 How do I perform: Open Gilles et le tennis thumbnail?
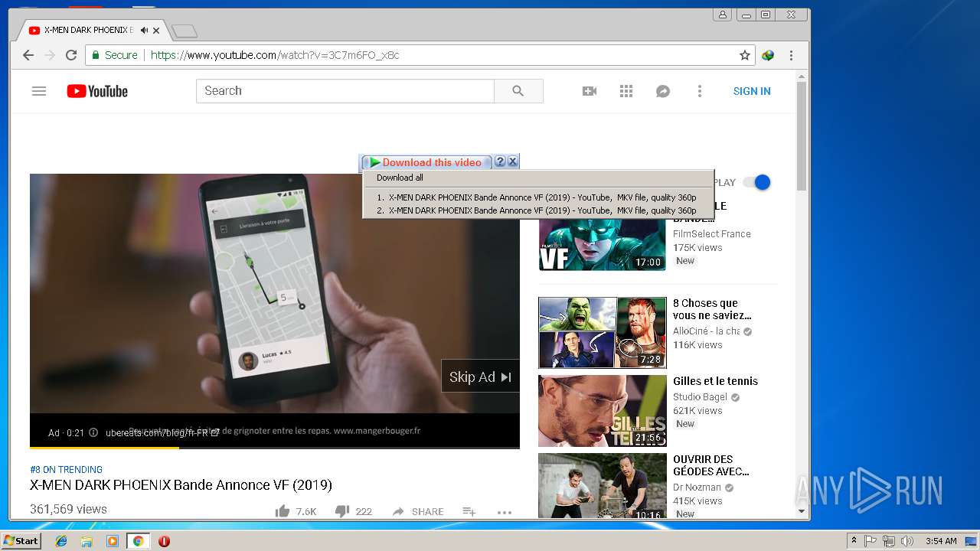coord(603,411)
